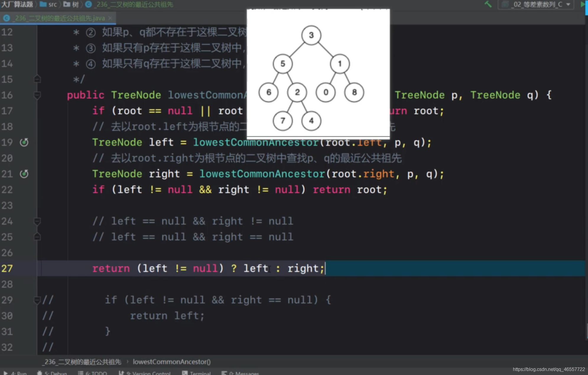This screenshot has width=588, height=375.
Task: Click the recursive call gutter icon on line 21
Action: pos(24,174)
